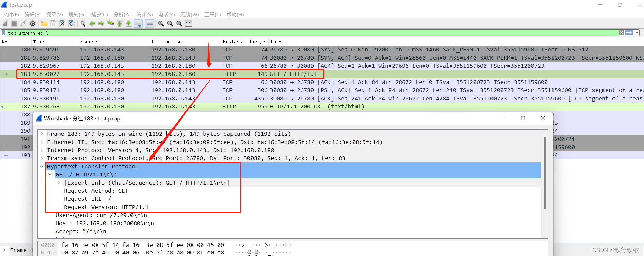Sort by Time column header
The height and width of the screenshot is (256, 644).
[55, 42]
